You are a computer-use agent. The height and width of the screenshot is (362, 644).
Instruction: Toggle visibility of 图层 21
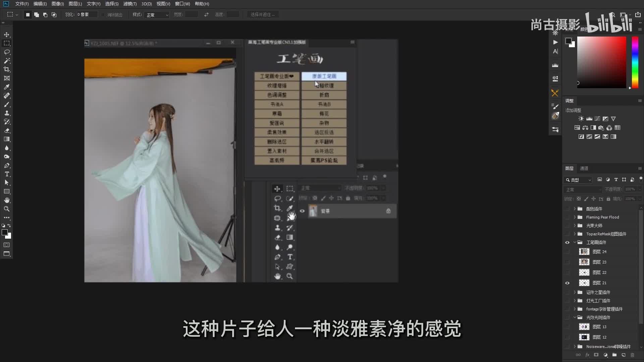(x=567, y=283)
